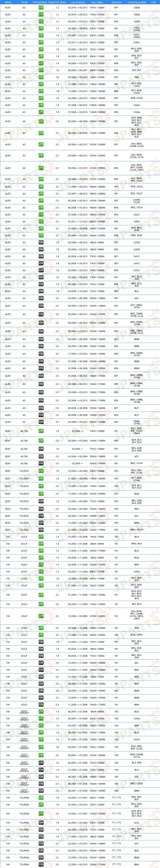The width and height of the screenshot is (160, 868).
Task: Click petrol icon in VW Golf BKG, BLN row
Action: tap(41, 544)
